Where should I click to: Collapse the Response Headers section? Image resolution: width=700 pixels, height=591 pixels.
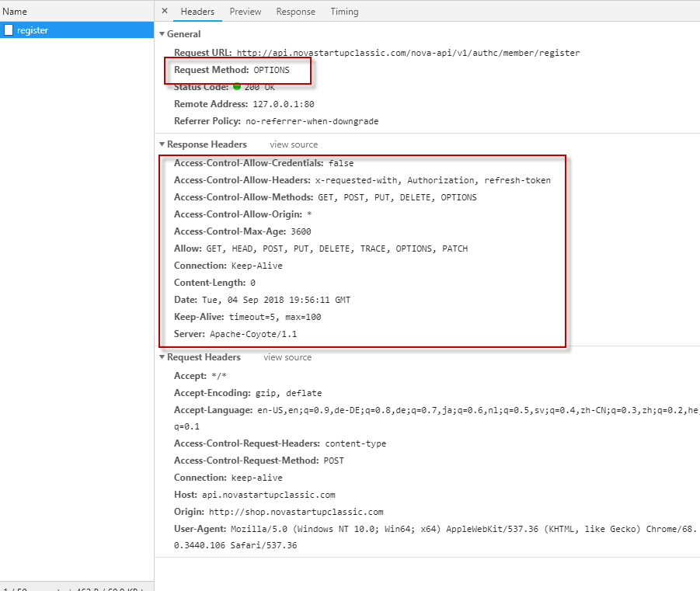162,144
